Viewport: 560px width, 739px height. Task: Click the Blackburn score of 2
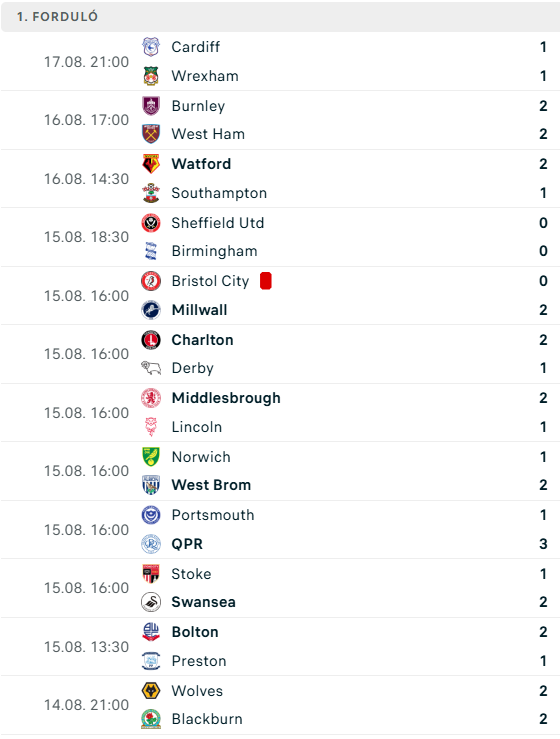coord(544,719)
